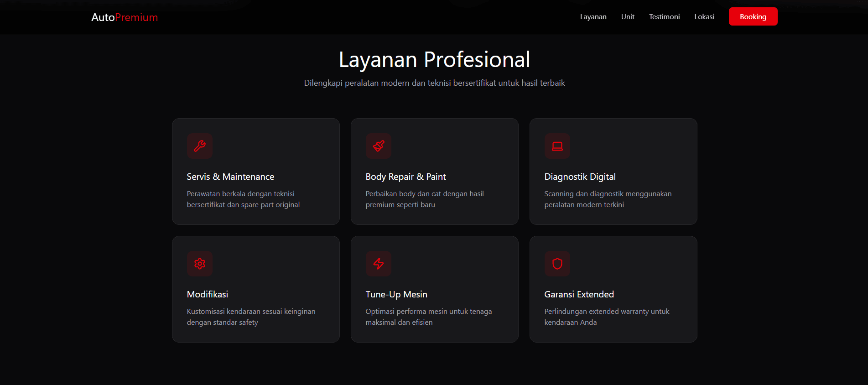Click the shield icon for Garansi Extended
Image resolution: width=868 pixels, height=385 pixels.
(x=557, y=264)
